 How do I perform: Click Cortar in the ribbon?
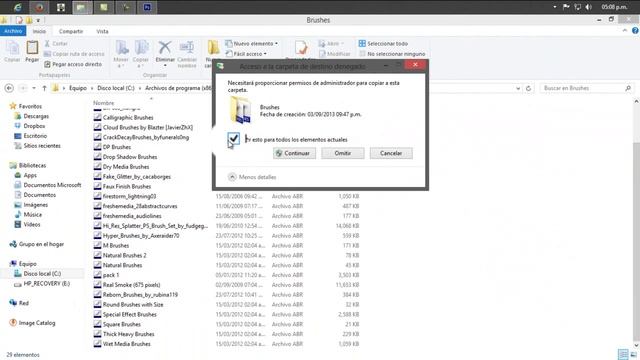[56, 43]
